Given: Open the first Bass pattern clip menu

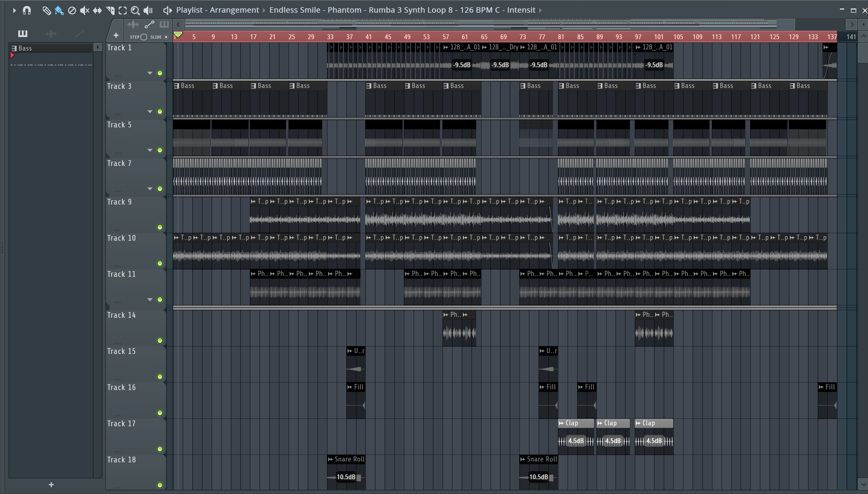Looking at the screenshot, I should point(177,86).
